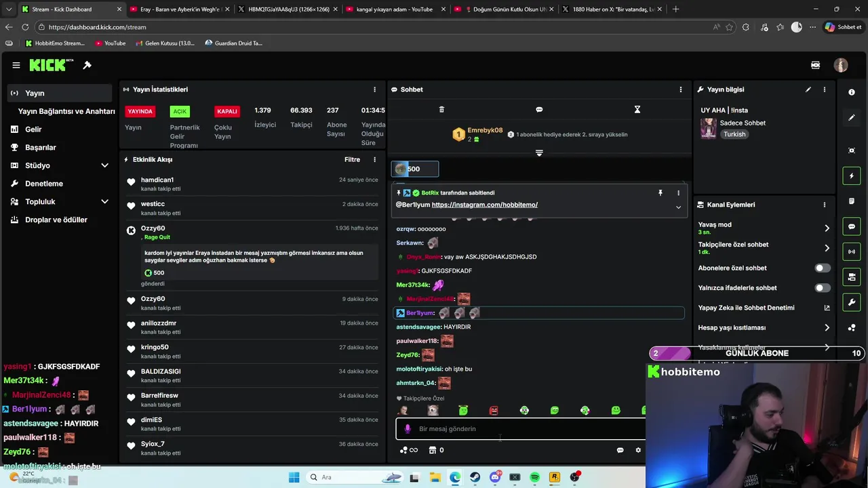Open Spotify from the taskbar
The height and width of the screenshot is (488, 868).
tap(534, 477)
